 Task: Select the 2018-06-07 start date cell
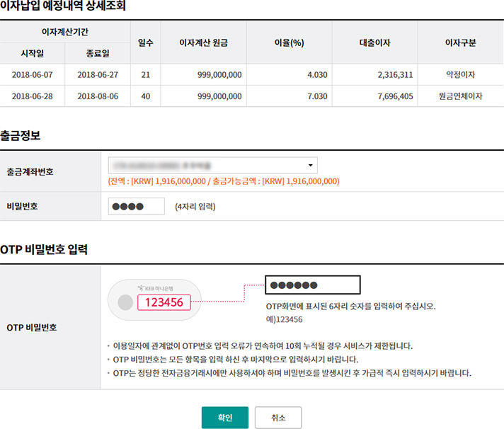(x=33, y=75)
